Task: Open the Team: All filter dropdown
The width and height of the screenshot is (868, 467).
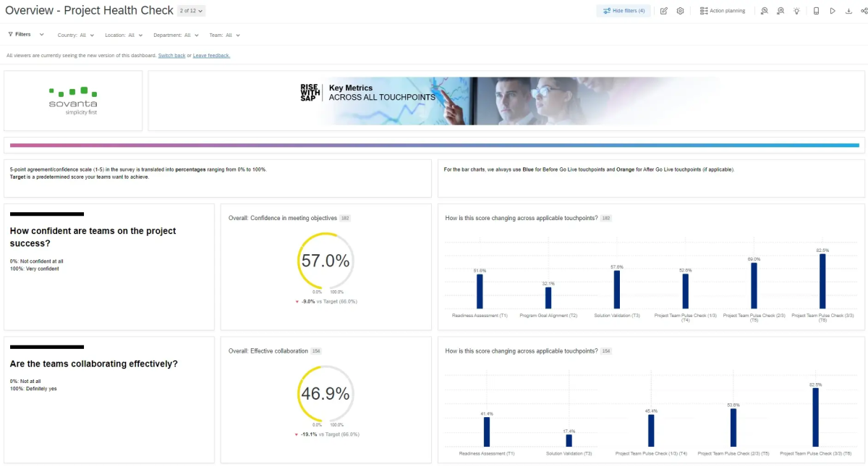Action: coord(225,35)
